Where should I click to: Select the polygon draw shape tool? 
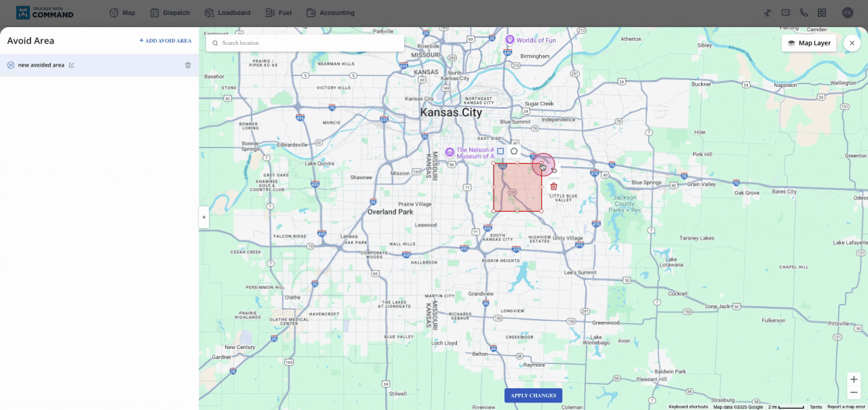(514, 151)
